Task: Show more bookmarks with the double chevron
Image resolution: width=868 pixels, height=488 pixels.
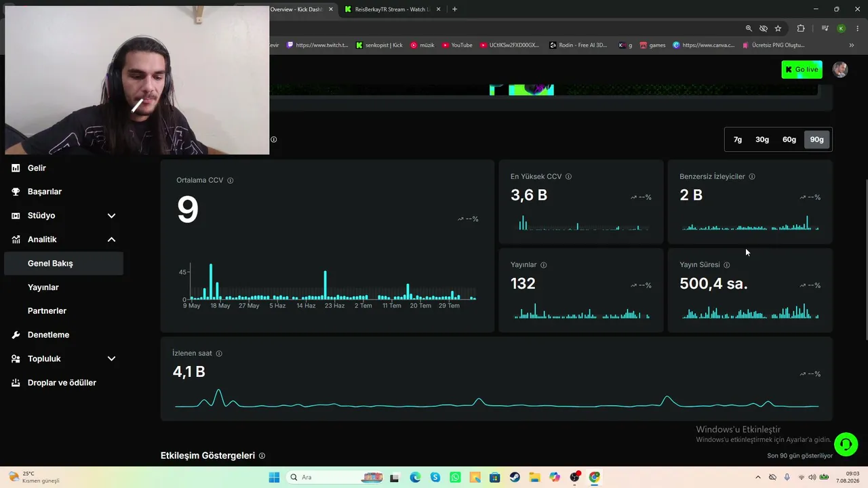Action: 852,45
